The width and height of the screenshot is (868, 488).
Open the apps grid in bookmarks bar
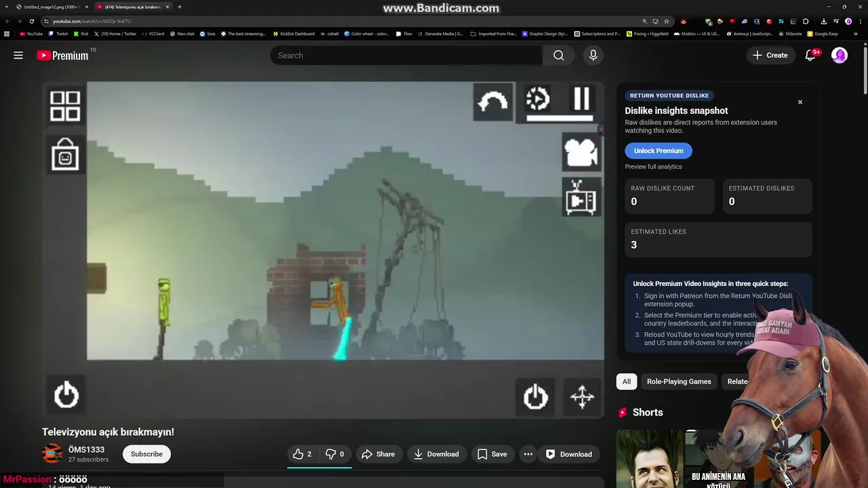coord(7,33)
